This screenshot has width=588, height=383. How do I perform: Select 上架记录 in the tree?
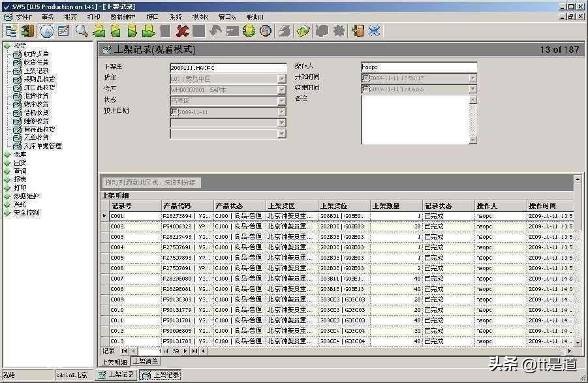[36, 71]
